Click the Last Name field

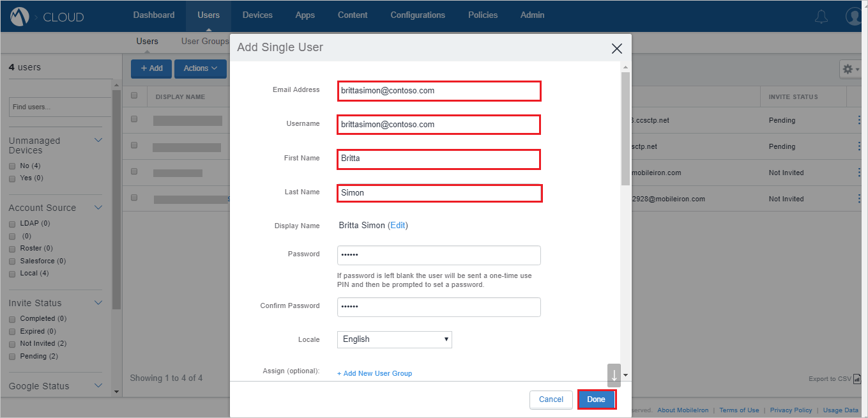439,193
